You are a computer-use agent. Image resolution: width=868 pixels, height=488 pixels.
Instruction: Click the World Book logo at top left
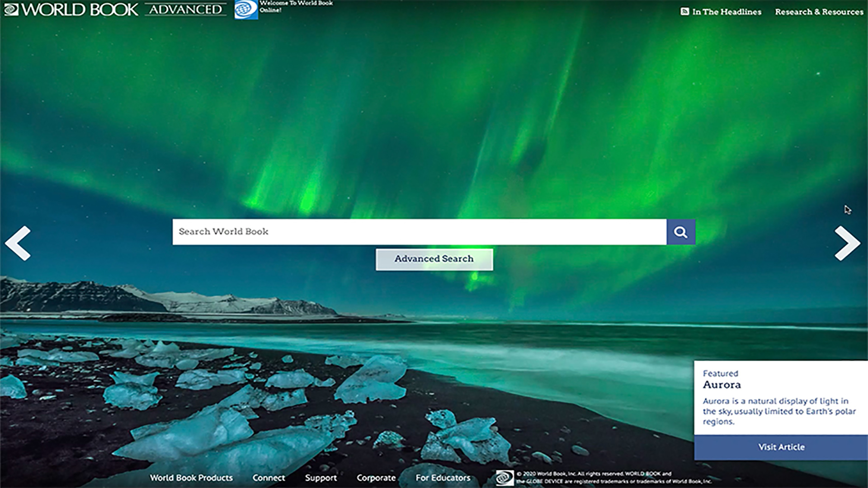(71, 9)
